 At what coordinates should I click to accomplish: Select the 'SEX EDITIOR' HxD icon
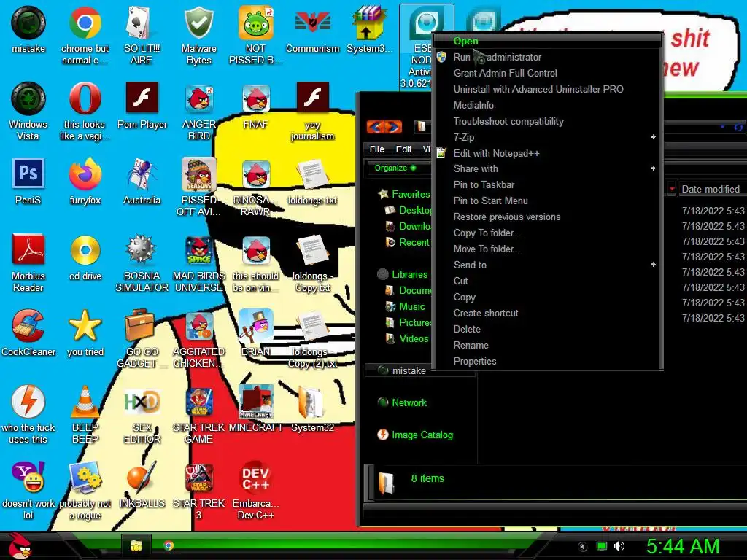tap(142, 415)
